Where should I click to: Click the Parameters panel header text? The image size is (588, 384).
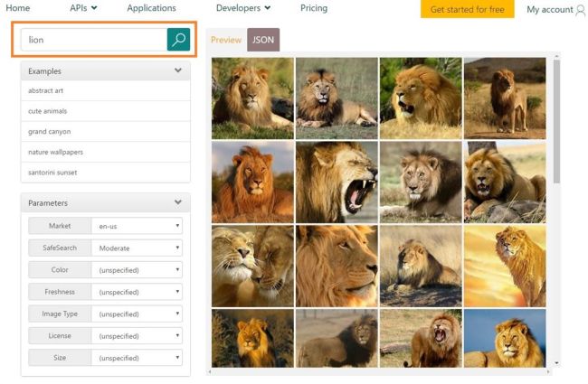pyautogui.click(x=48, y=203)
